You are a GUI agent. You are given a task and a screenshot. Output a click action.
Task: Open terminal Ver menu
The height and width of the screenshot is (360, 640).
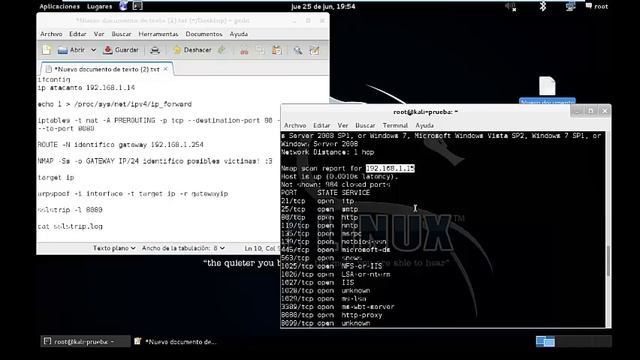pos(343,125)
